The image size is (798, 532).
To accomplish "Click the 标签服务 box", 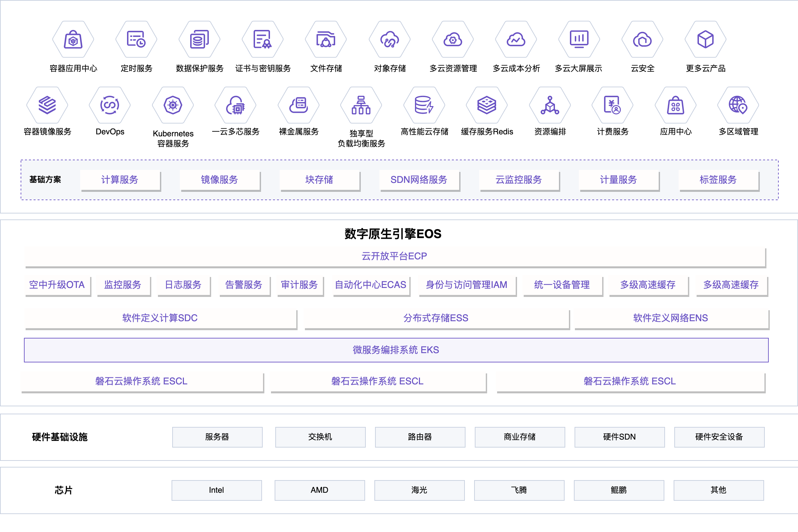I will (718, 180).
